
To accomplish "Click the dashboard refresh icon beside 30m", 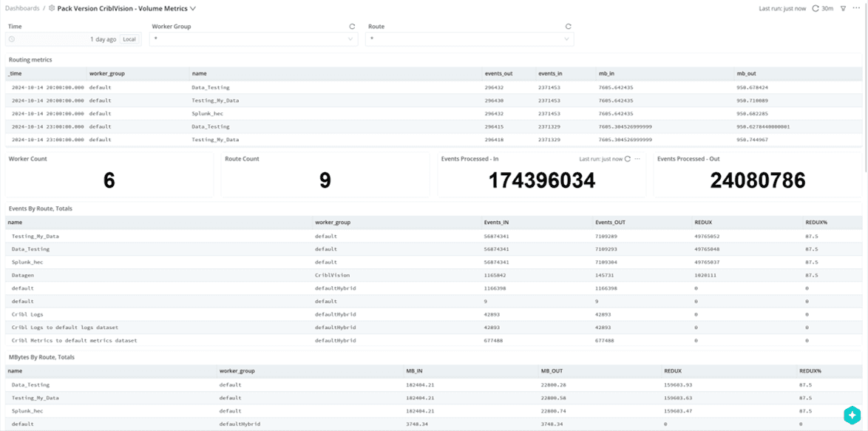I will [x=816, y=9].
